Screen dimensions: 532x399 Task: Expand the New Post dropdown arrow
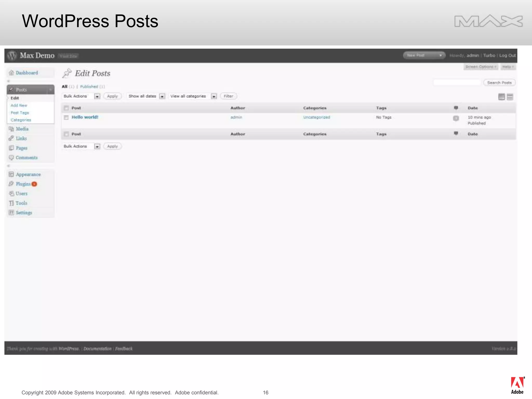tap(441, 55)
